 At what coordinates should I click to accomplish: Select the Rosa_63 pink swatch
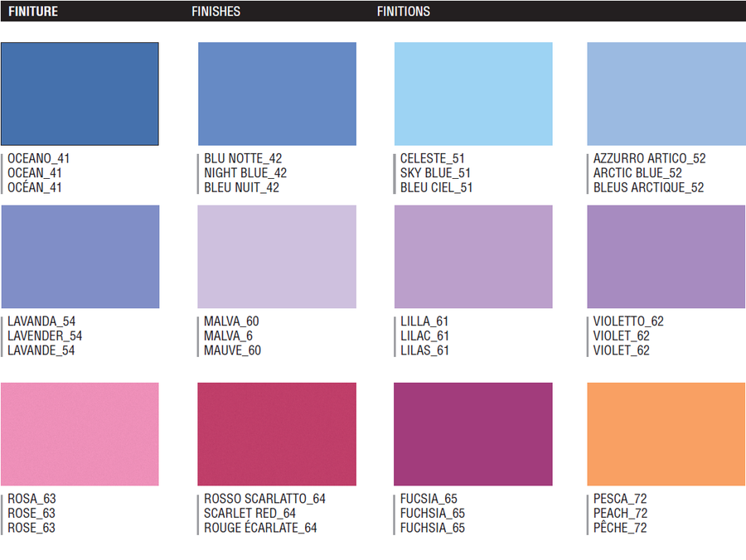point(80,434)
